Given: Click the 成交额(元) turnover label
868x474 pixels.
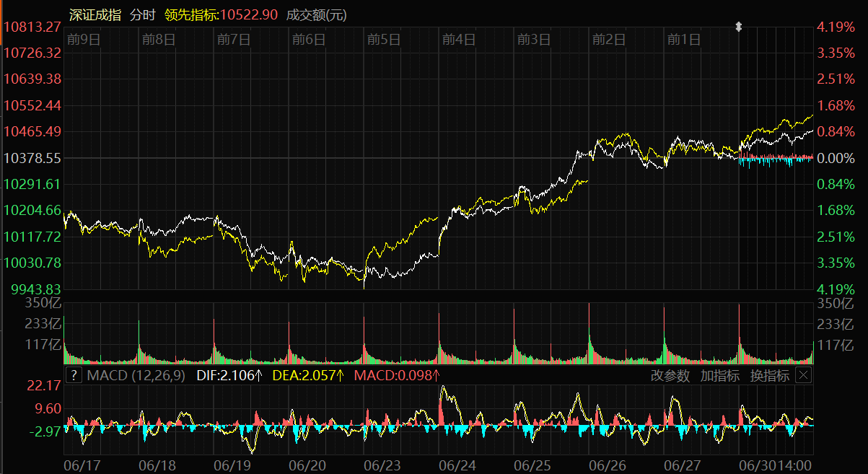Looking at the screenshot, I should pyautogui.click(x=316, y=15).
